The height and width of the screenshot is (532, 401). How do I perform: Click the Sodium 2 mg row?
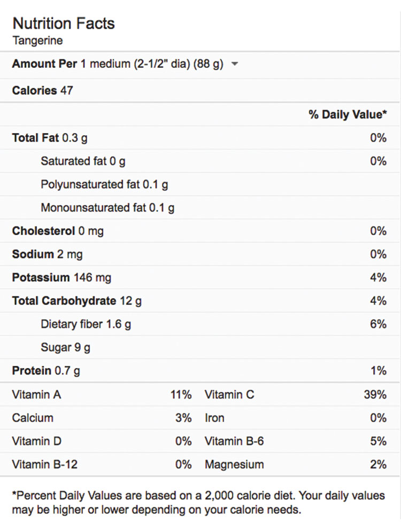(x=47, y=254)
